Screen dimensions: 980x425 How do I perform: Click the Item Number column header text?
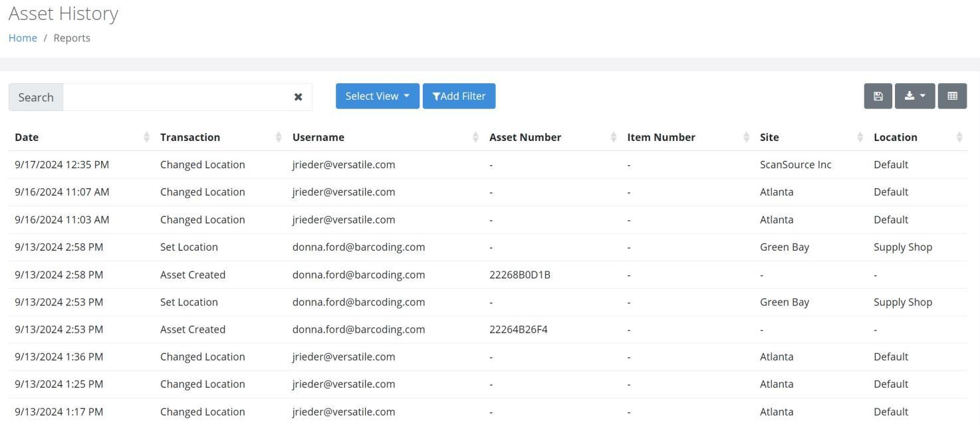(661, 137)
